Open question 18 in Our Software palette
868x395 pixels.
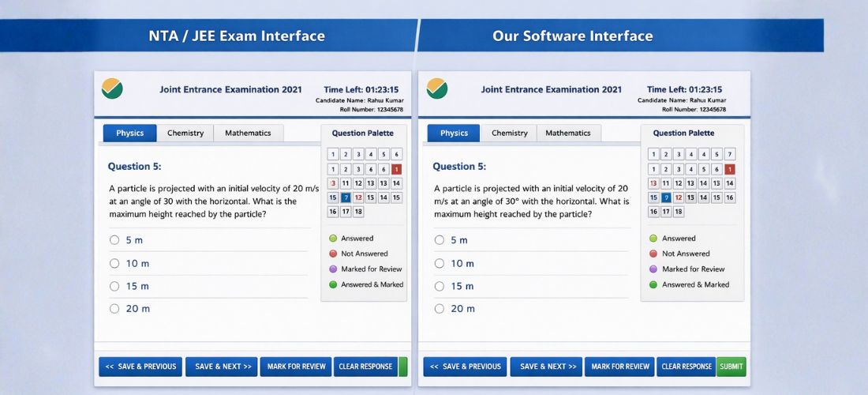679,212
